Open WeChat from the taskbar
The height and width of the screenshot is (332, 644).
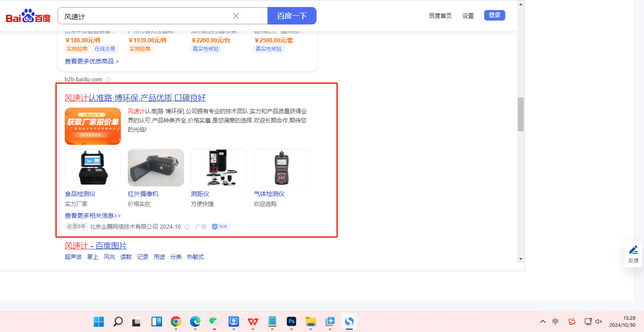[214, 322]
